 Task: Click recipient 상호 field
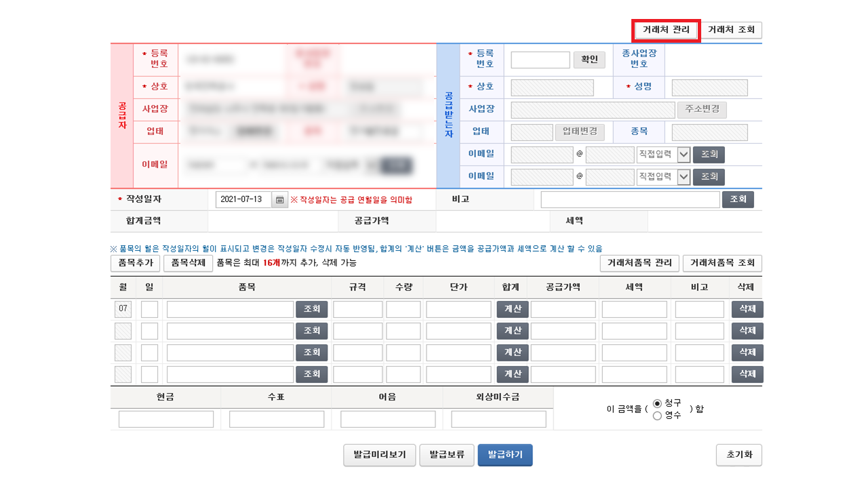[x=552, y=87]
